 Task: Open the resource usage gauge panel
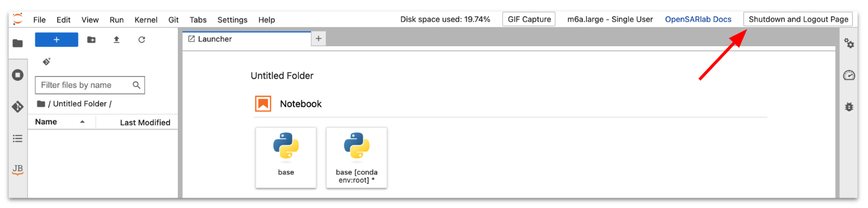pyautogui.click(x=849, y=75)
